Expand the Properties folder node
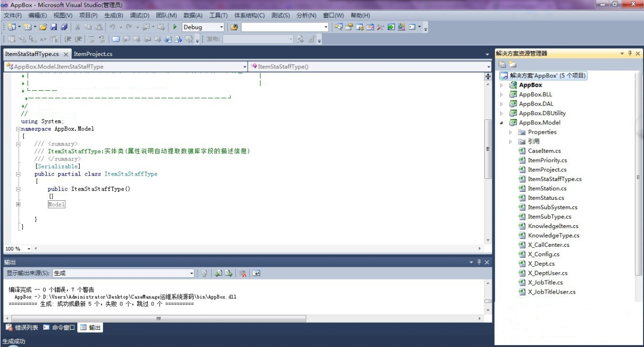Image resolution: width=644 pixels, height=347 pixels. [x=510, y=132]
